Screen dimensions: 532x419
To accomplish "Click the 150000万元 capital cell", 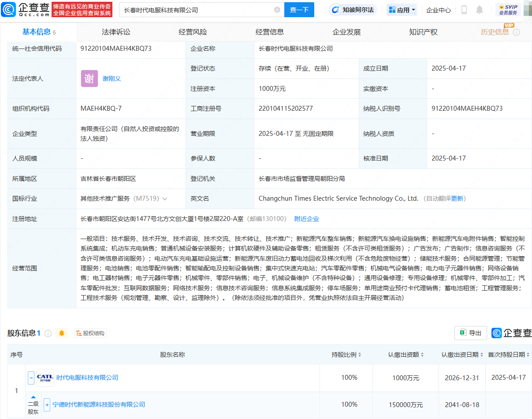I will click(406, 404).
